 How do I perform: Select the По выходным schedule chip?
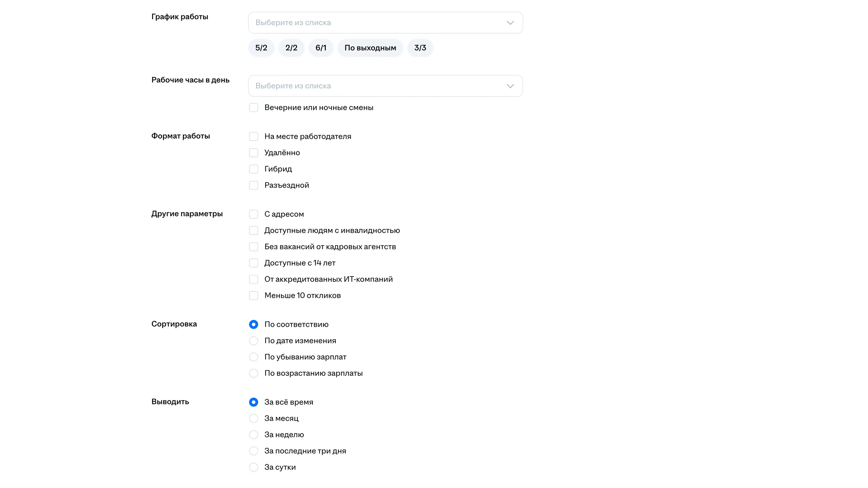(x=370, y=48)
